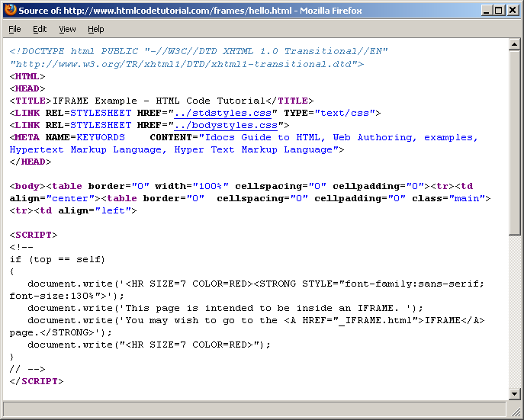Click the last document.write HR SIZE=7 line
The width and height of the screenshot is (524, 420).
point(149,345)
